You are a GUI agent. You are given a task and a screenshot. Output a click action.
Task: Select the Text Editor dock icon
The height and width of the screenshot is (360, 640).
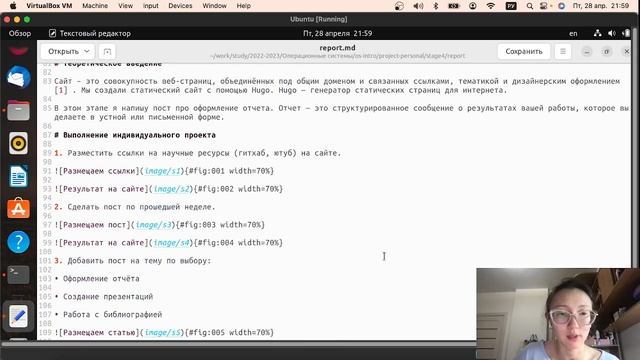(x=18, y=316)
